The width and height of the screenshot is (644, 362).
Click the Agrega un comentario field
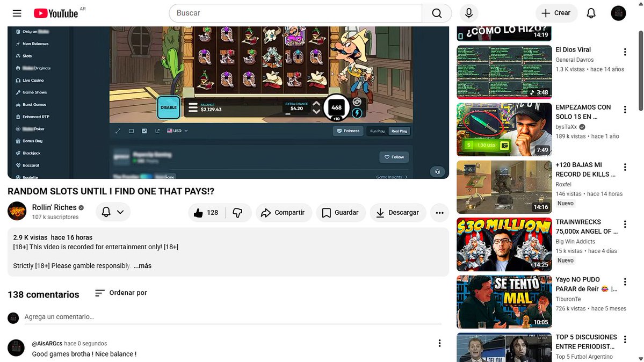click(x=233, y=317)
